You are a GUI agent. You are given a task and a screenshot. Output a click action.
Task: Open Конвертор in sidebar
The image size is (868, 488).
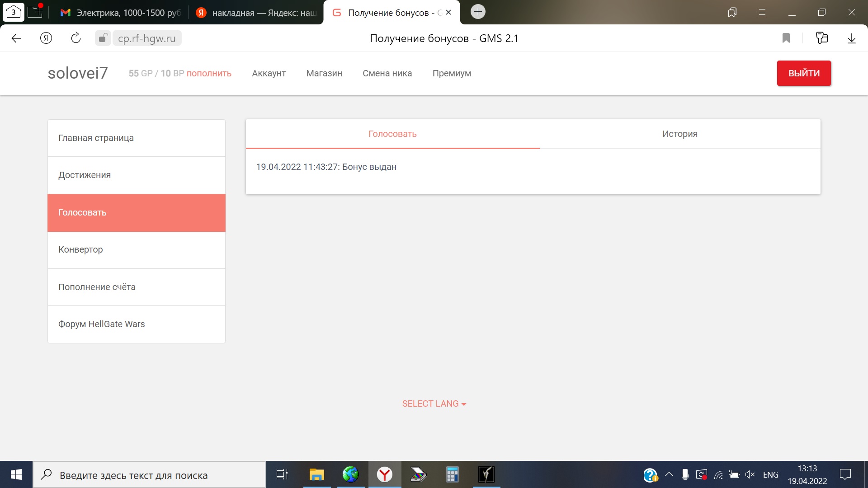pos(137,250)
